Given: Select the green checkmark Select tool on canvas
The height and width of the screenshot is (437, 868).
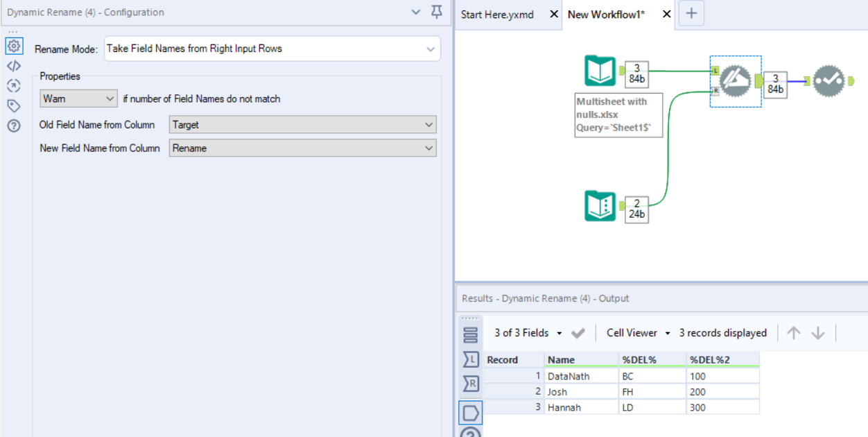Looking at the screenshot, I should 829,80.
